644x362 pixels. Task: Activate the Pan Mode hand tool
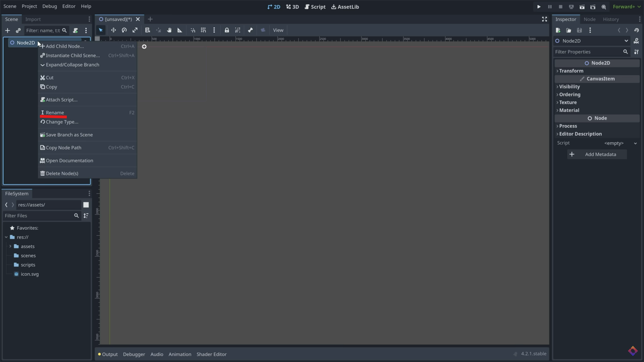[169, 30]
